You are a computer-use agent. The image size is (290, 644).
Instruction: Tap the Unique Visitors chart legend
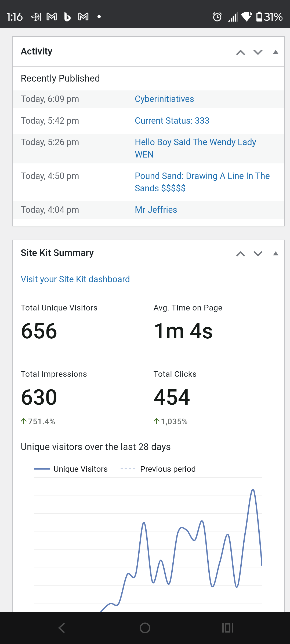coord(71,469)
